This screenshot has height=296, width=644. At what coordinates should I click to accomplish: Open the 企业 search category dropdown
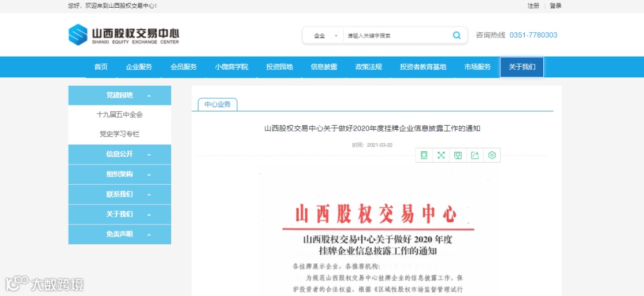point(326,36)
